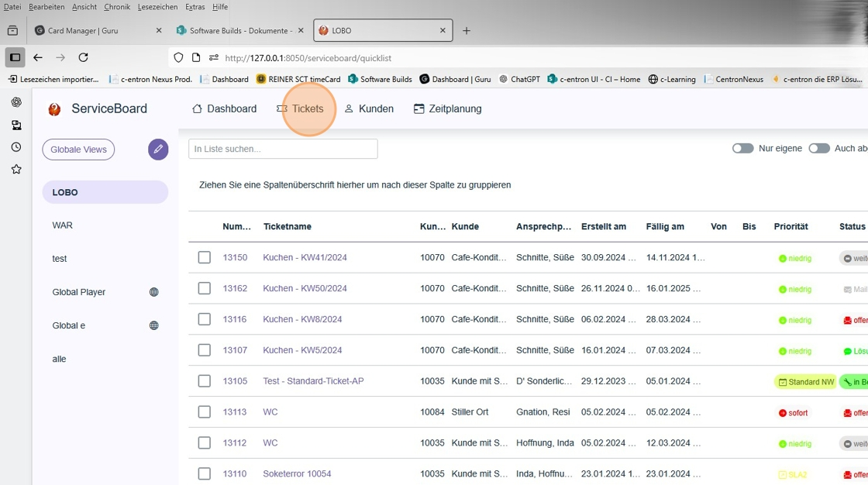Click the synced tabs sidebar icon
Image resolution: width=868 pixels, height=485 pixels.
(x=16, y=125)
